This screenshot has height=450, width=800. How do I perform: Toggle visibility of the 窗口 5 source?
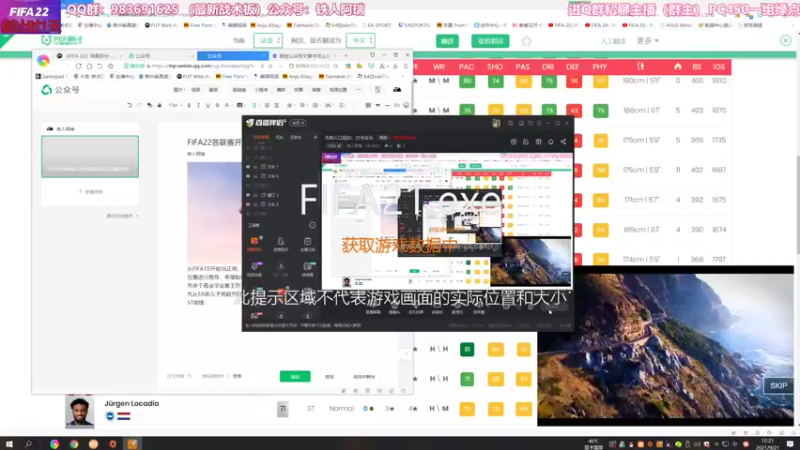[248, 195]
